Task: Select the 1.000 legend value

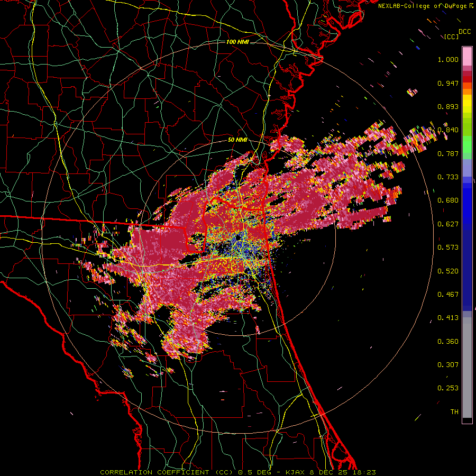Action: 448,59
